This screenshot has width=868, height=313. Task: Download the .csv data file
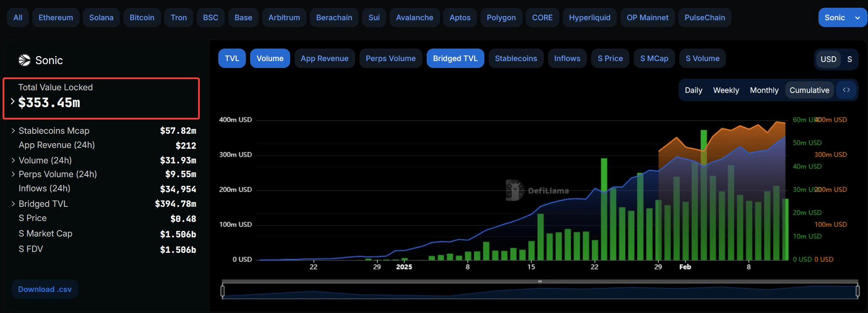click(x=45, y=289)
